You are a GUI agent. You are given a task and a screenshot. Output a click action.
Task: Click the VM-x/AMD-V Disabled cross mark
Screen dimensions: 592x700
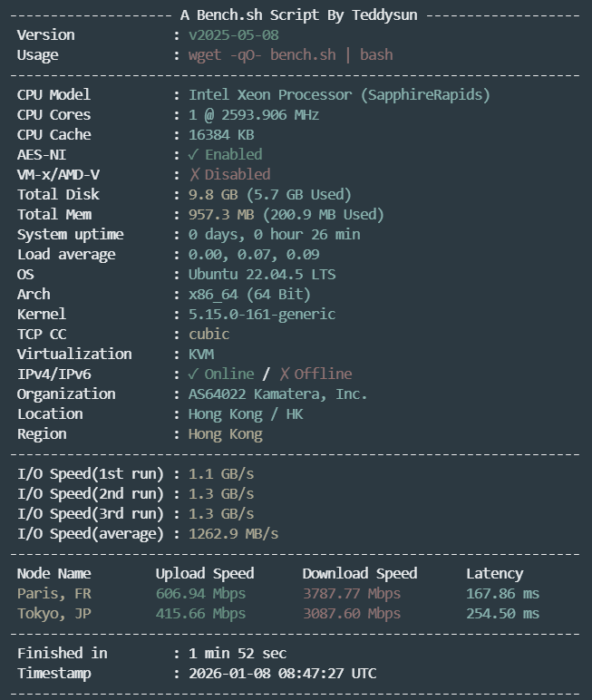coord(194,175)
